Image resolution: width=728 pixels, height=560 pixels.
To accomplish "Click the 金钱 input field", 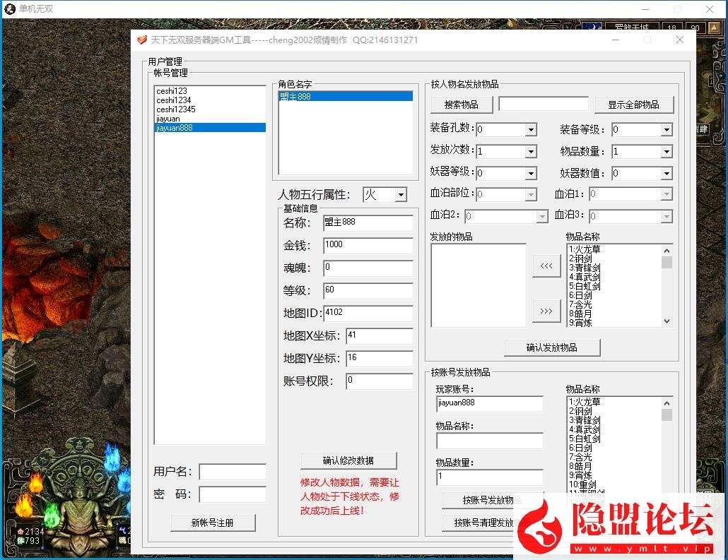I will (x=368, y=245).
